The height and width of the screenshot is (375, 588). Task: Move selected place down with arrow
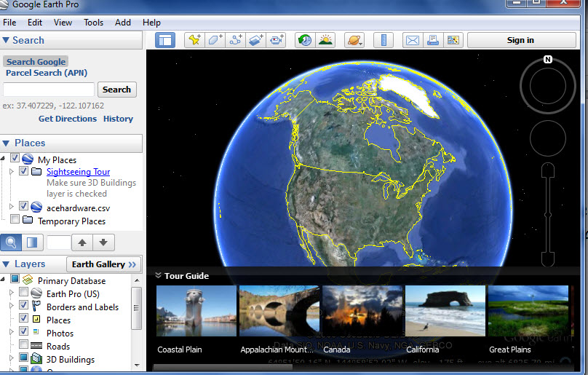(103, 242)
